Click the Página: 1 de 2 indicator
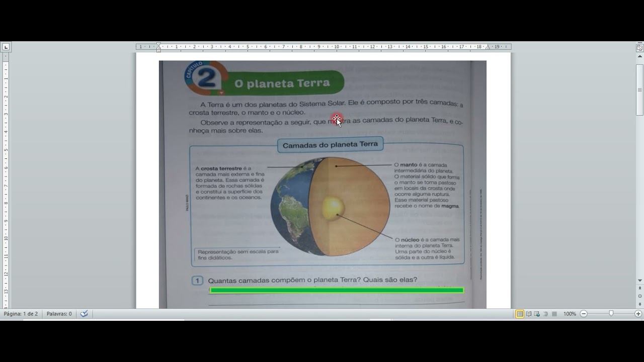The height and width of the screenshot is (362, 644). [21, 314]
